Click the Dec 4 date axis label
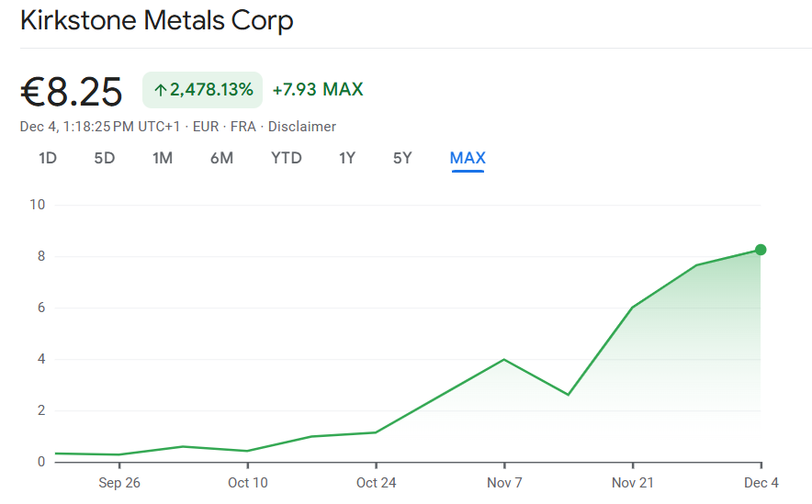The height and width of the screenshot is (504, 812). pyautogui.click(x=761, y=482)
